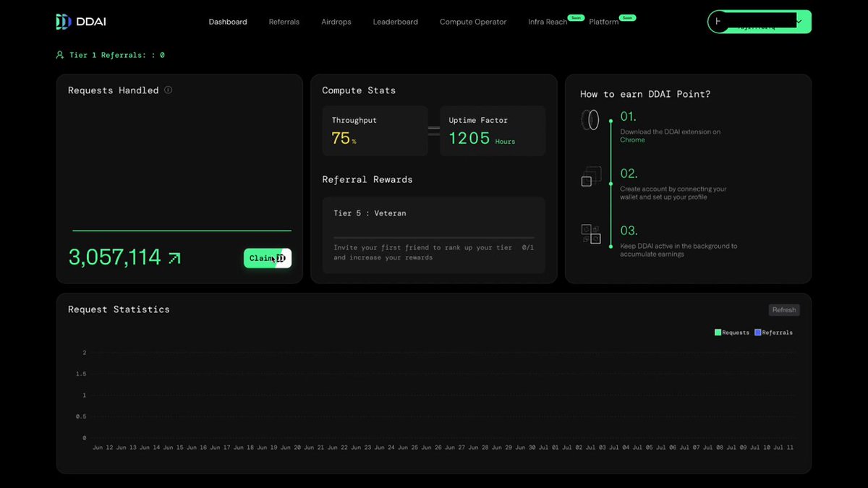Viewport: 868px width, 488px height.
Task: Click the DDAI logo icon
Action: (x=64, y=22)
